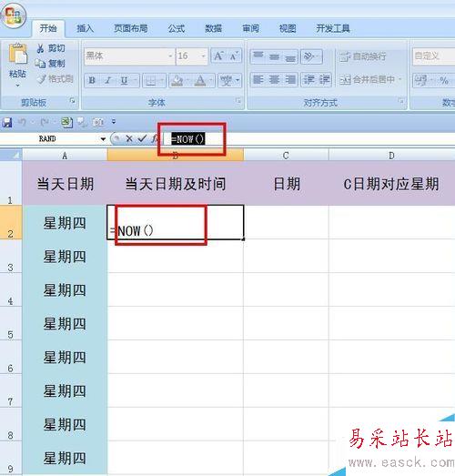
Task: Open font size dropdown showing 16
Action: [x=203, y=56]
